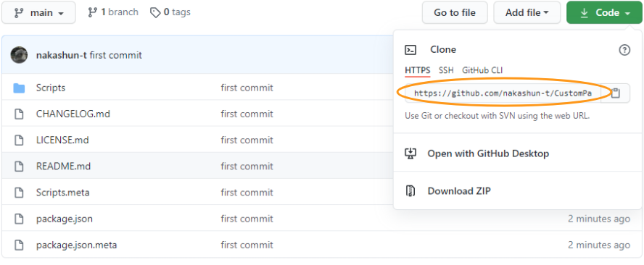Click the Scripts.meta file icon
Viewport: 644px width, 265px height.
pyautogui.click(x=19, y=193)
